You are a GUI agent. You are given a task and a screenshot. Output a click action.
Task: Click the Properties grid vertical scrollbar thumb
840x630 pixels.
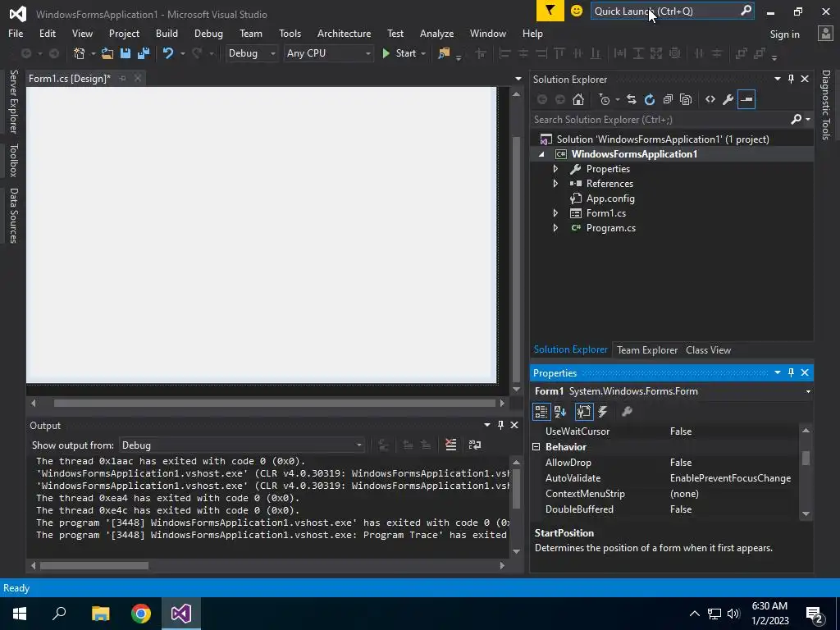(806, 458)
